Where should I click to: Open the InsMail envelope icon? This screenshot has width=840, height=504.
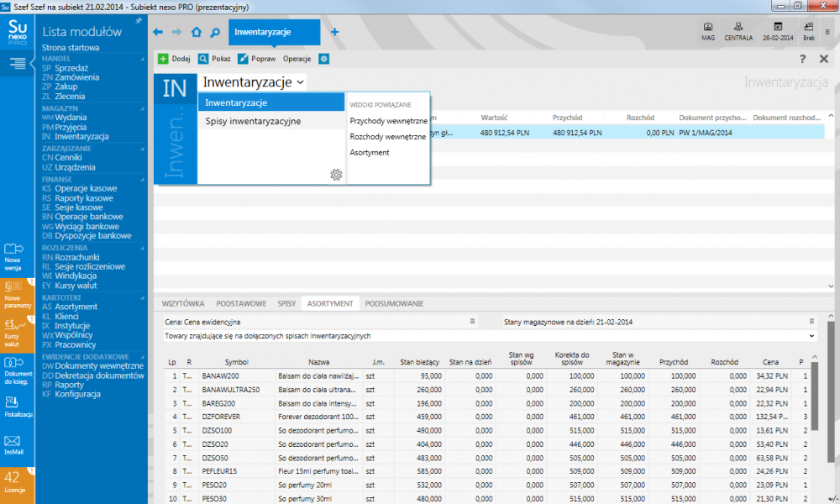click(13, 444)
